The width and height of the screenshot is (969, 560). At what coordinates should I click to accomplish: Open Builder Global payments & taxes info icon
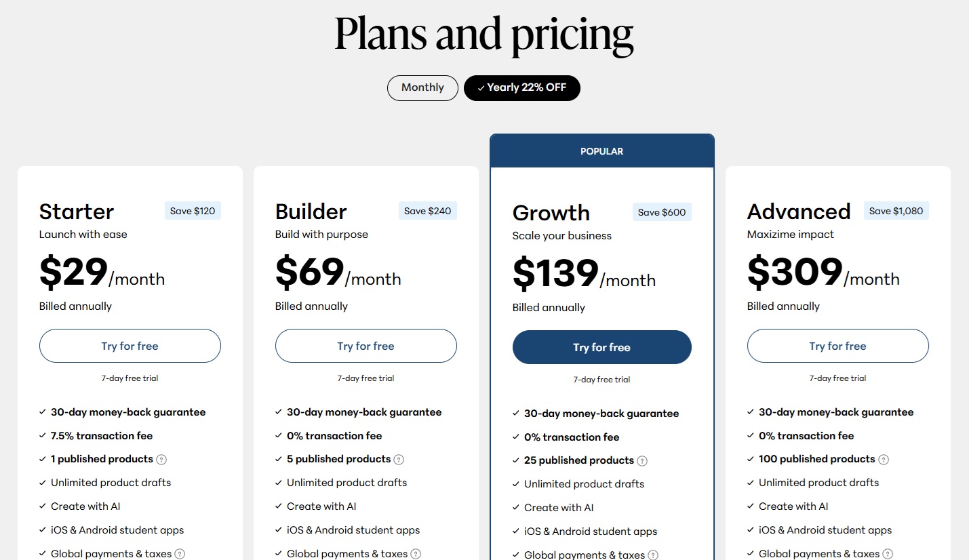(x=416, y=554)
